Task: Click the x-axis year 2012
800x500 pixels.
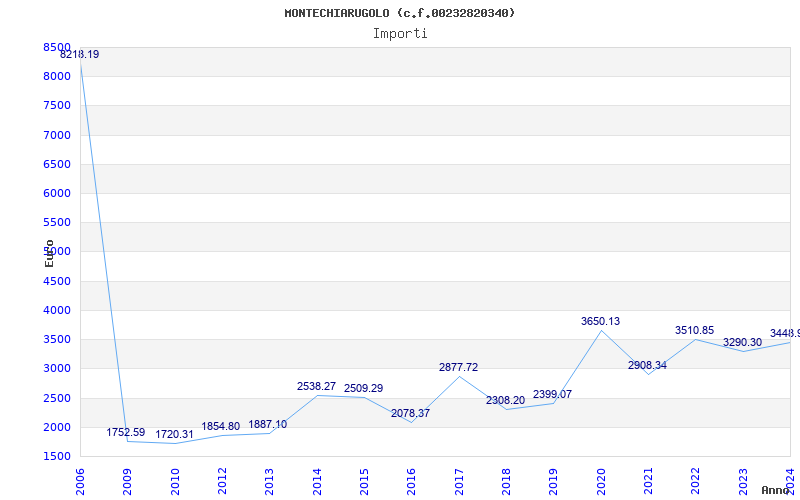Action: tap(222, 482)
